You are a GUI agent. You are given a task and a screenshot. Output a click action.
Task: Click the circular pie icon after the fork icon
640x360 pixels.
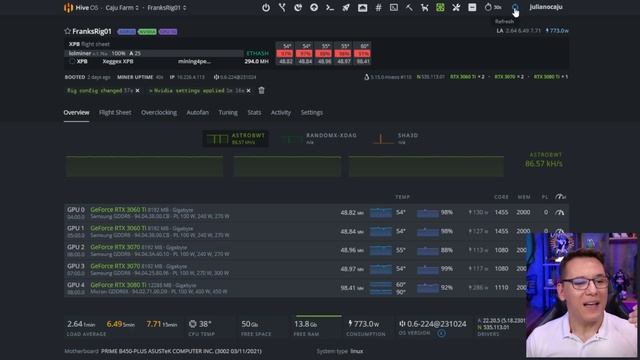[x=298, y=7]
